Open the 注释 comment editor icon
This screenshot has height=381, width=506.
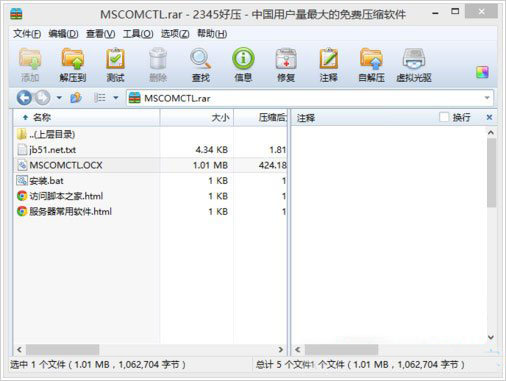(329, 65)
